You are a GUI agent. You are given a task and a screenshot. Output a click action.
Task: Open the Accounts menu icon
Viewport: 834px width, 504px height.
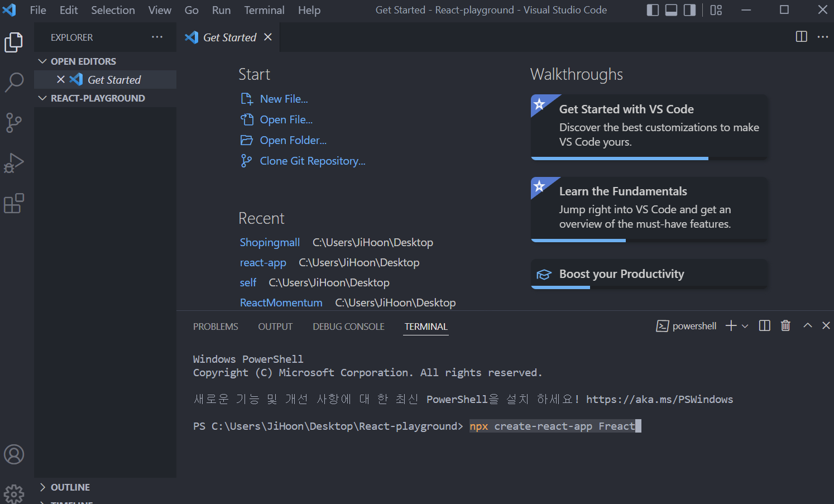click(x=14, y=454)
